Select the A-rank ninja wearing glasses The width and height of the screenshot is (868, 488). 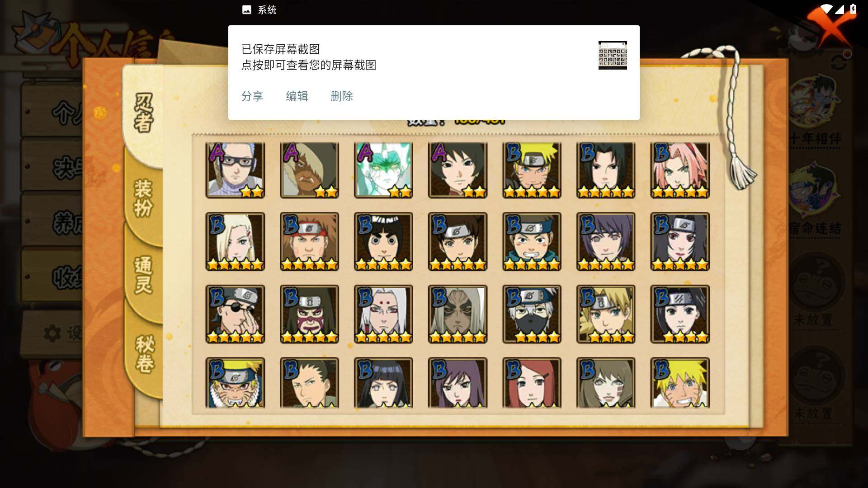coord(235,170)
